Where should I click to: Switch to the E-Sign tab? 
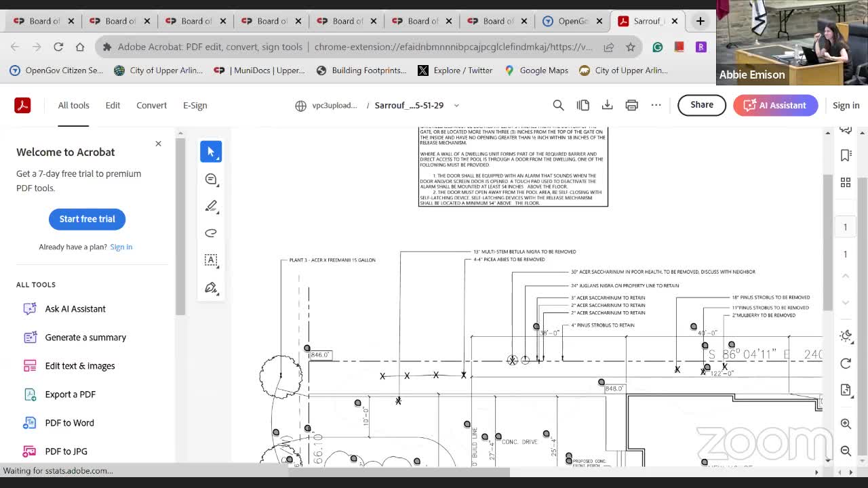click(195, 105)
